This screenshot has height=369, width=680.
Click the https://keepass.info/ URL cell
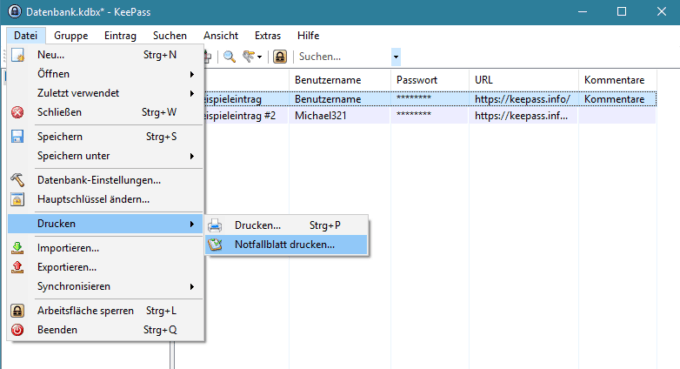(523, 99)
